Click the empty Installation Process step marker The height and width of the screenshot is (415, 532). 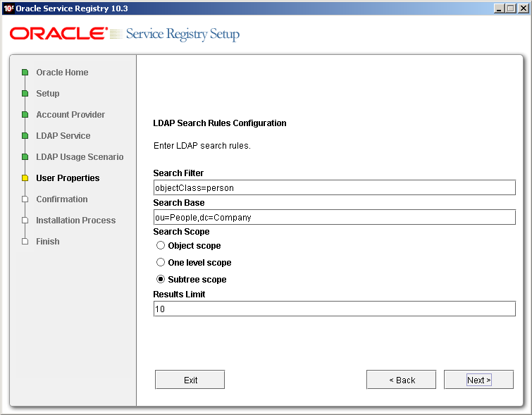[x=25, y=221]
